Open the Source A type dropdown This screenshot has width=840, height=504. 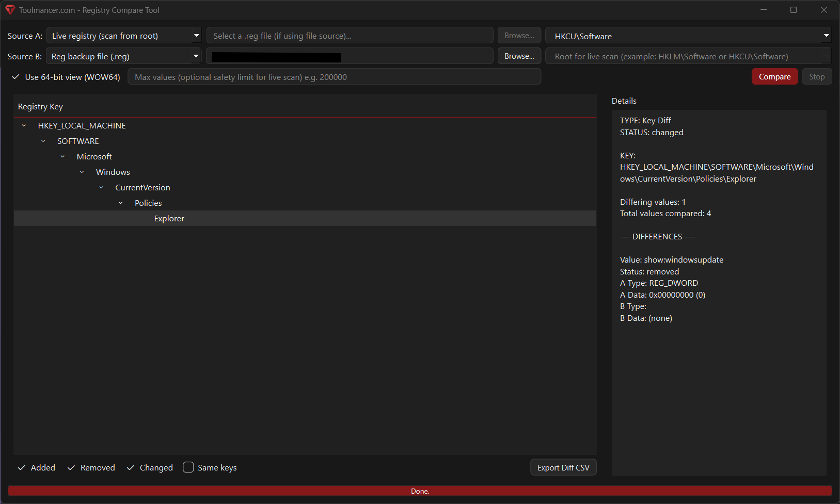pos(124,36)
